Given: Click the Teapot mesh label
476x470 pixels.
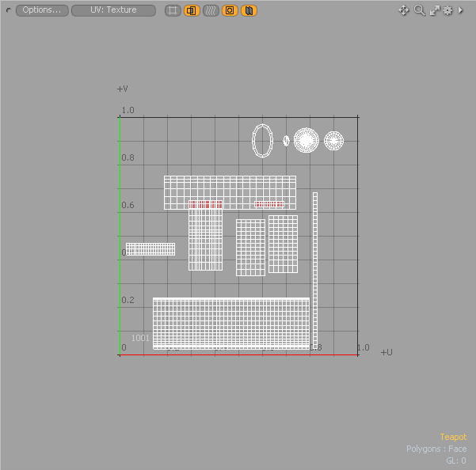Looking at the screenshot, I should [453, 437].
